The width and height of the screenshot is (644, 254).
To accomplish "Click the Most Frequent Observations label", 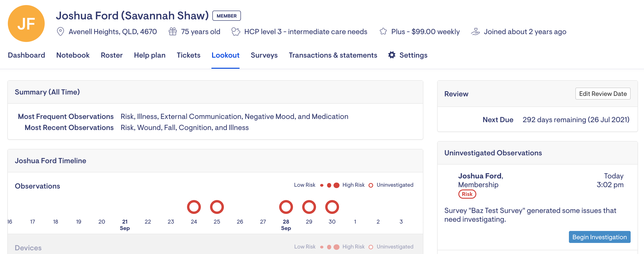I will 66,116.
